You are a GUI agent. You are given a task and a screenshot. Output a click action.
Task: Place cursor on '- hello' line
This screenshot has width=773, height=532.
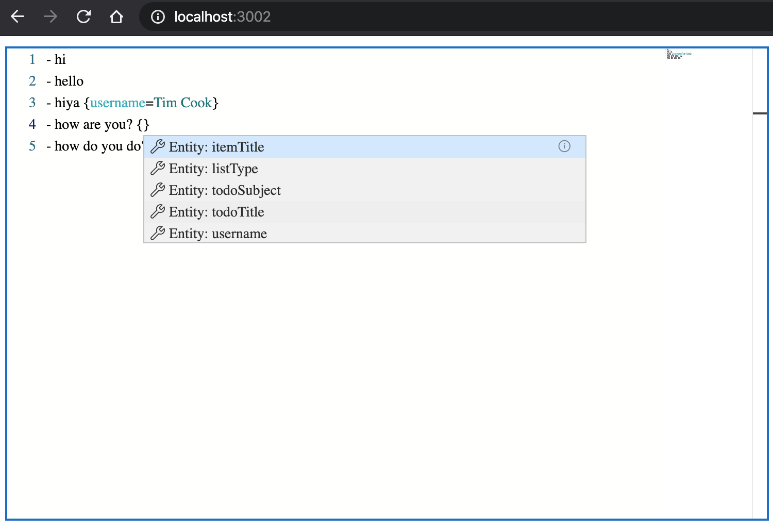tap(65, 81)
